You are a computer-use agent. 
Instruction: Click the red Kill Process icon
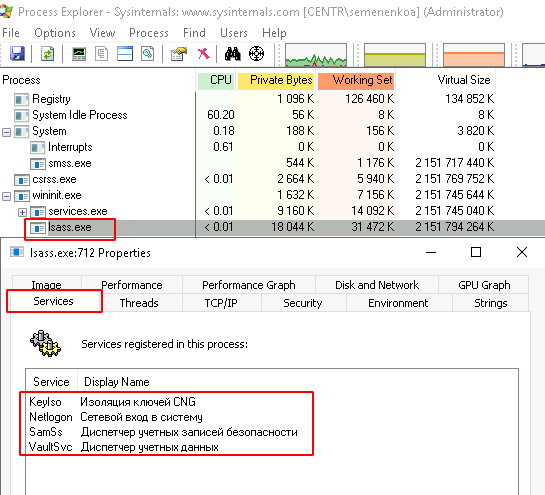pyautogui.click(x=204, y=54)
